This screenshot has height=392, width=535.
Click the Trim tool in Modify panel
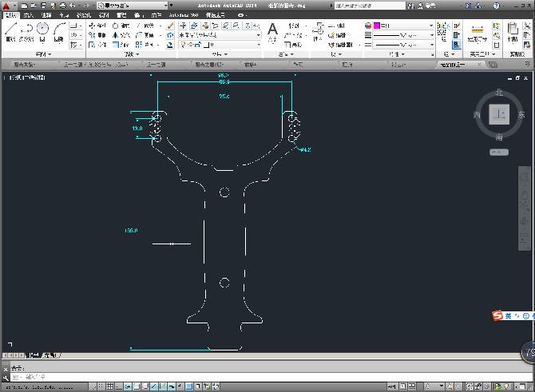click(x=145, y=26)
